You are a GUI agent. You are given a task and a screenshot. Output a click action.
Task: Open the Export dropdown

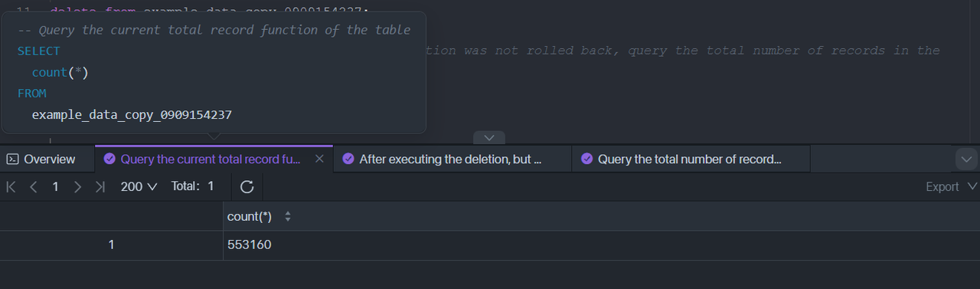(952, 186)
